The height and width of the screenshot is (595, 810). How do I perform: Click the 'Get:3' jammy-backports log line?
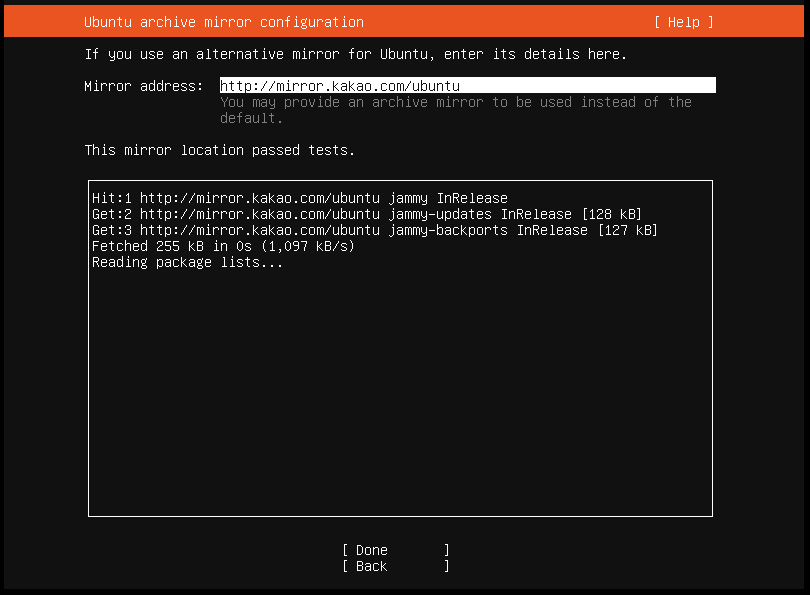click(x=374, y=230)
